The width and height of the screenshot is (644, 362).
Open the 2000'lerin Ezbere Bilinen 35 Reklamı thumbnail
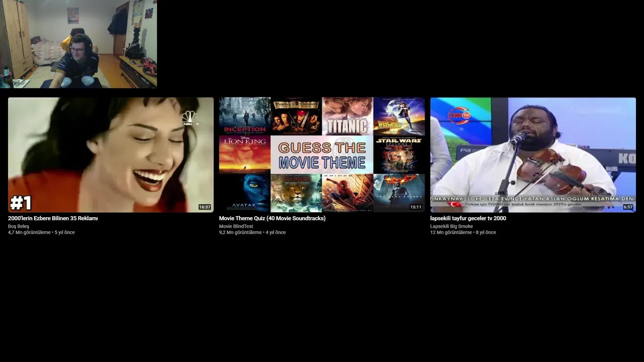pyautogui.click(x=111, y=155)
